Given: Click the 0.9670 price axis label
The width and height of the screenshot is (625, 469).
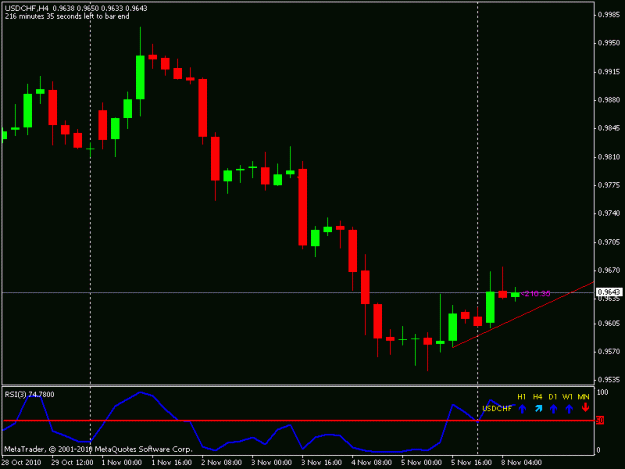Looking at the screenshot, I should click(609, 271).
